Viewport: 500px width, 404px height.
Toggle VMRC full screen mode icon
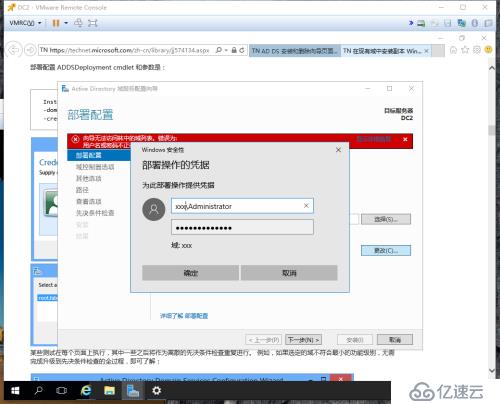[93, 23]
